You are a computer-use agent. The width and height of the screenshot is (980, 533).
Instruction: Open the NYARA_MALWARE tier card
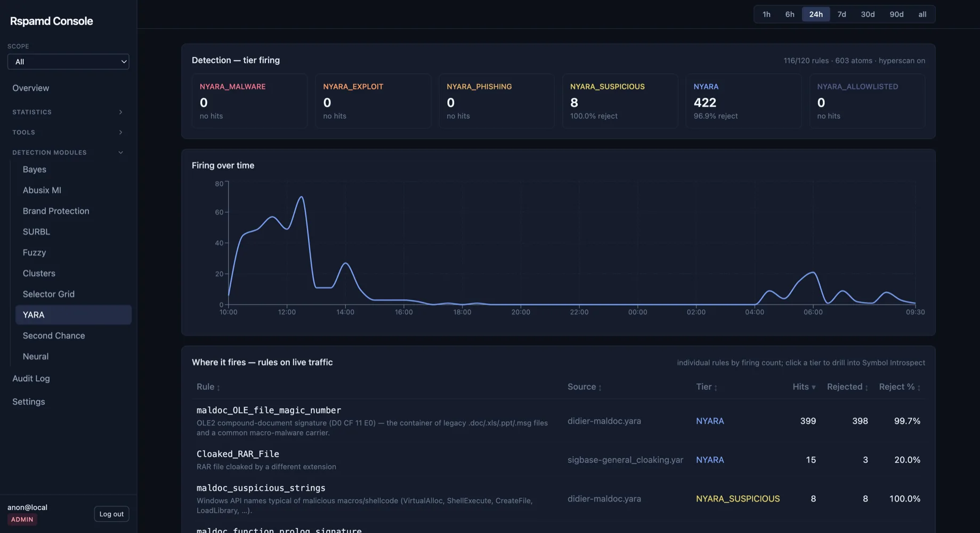[x=249, y=101]
